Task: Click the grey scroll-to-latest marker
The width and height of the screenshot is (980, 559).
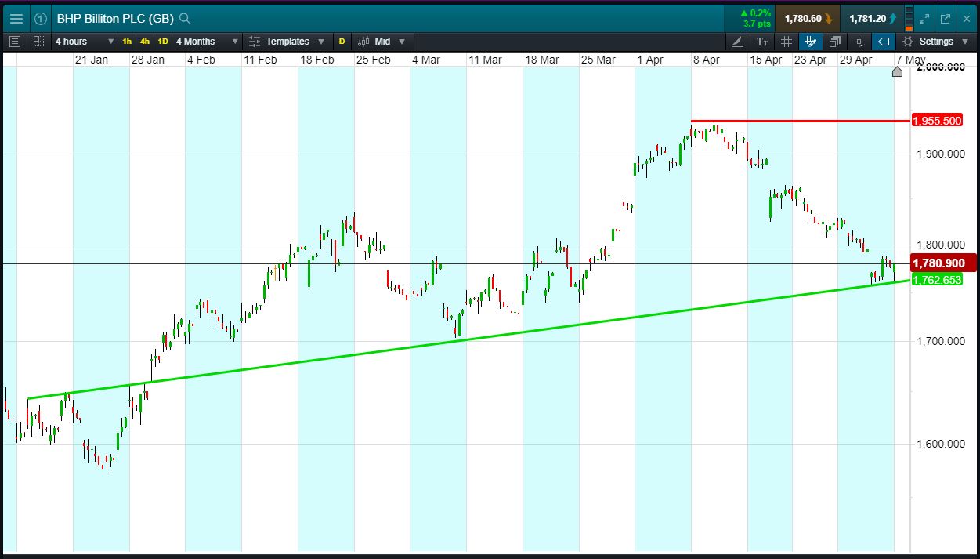Action: 897,72
